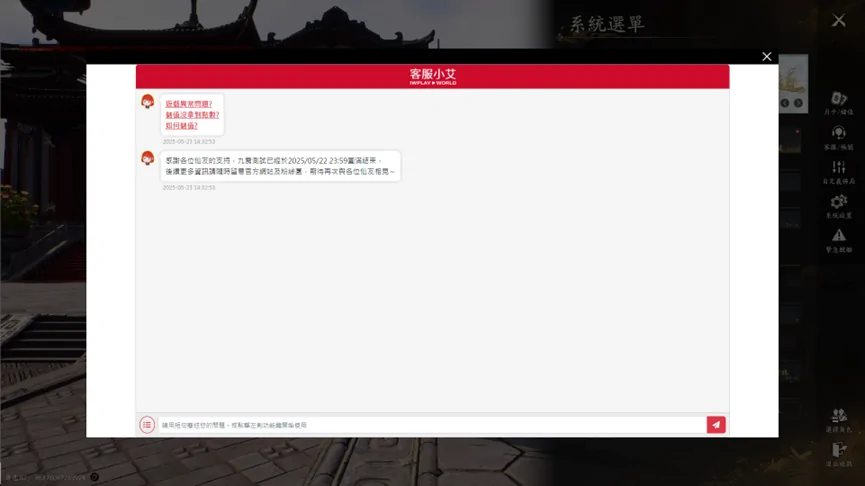The height and width of the screenshot is (486, 865).
Task: Click the 客服小艾 header title
Action: point(432,76)
